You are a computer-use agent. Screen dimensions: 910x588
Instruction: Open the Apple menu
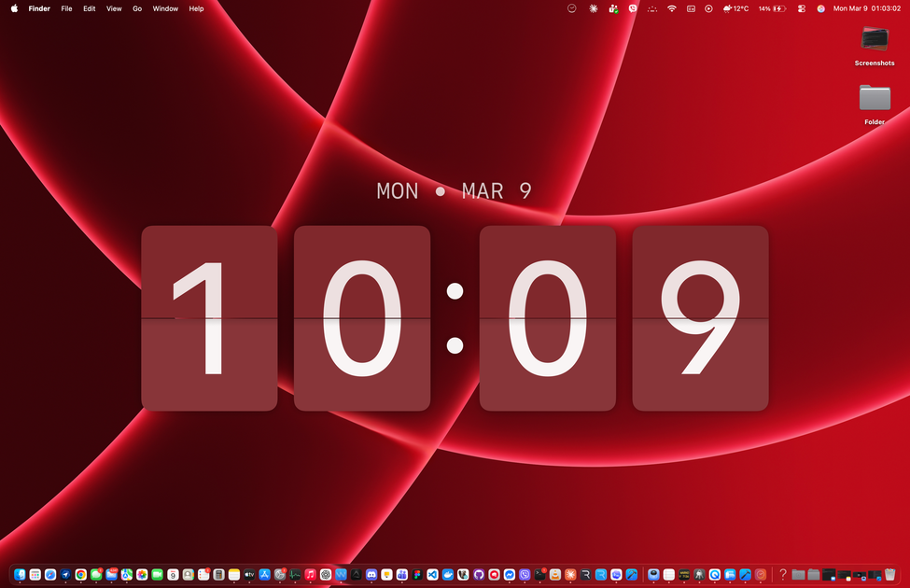14,8
